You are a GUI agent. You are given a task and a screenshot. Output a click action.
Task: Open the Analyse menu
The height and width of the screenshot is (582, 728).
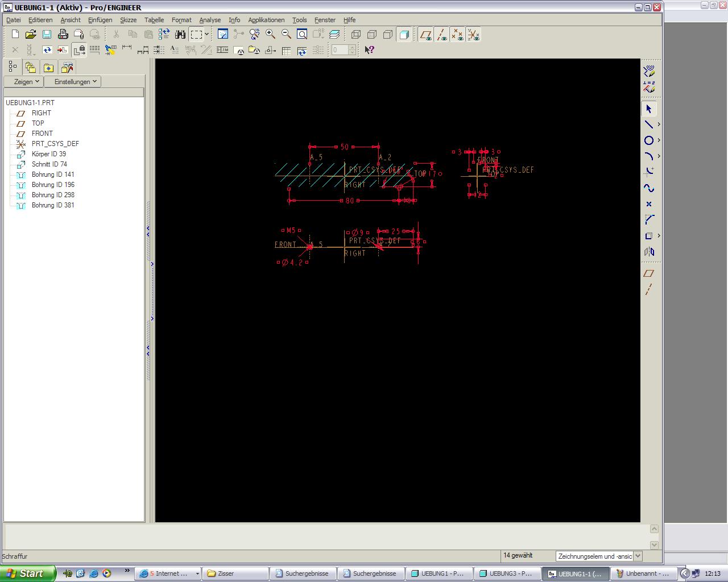[x=209, y=20]
